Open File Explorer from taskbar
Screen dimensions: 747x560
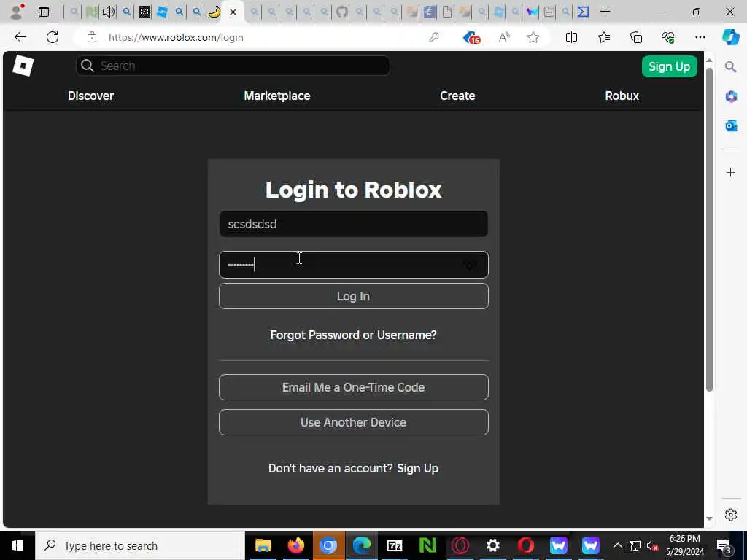[263, 545]
